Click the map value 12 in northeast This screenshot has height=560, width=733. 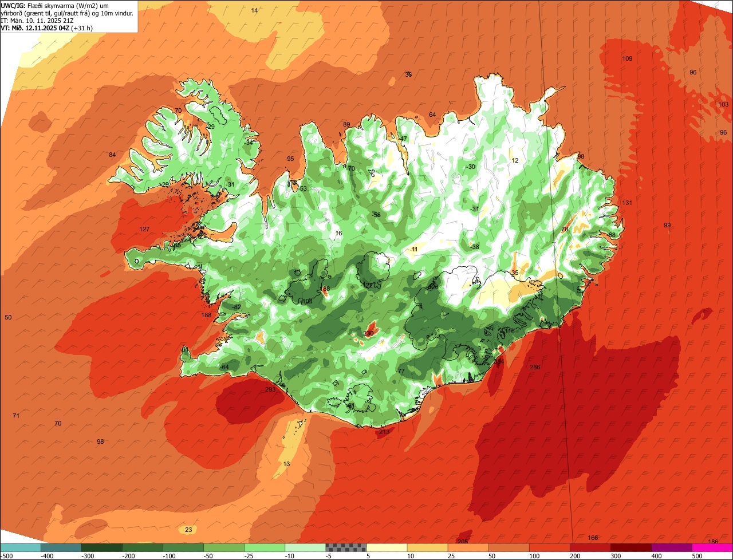pos(515,161)
